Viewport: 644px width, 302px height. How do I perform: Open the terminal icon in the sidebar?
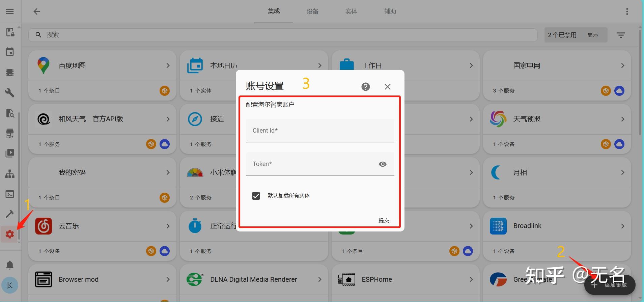pos(10,194)
